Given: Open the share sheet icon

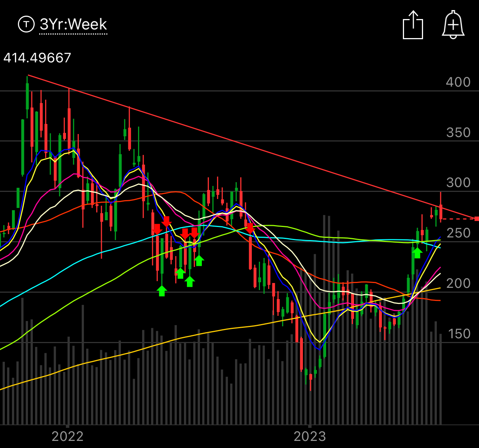Looking at the screenshot, I should click(x=413, y=25).
